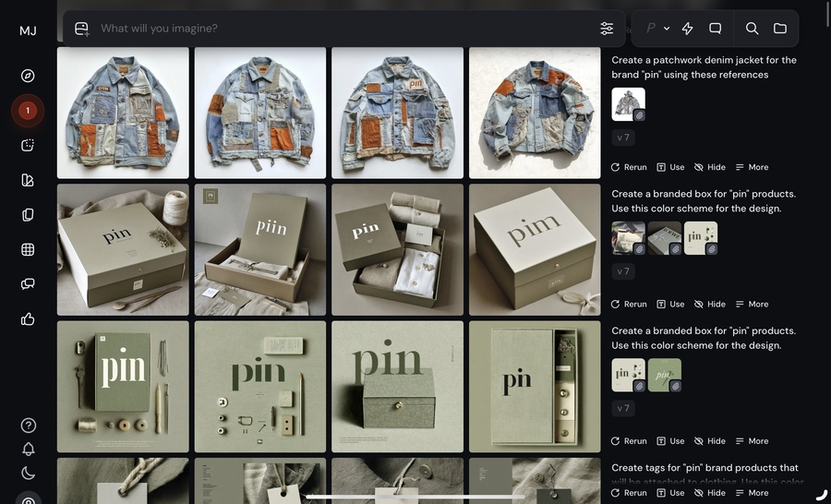The image size is (831, 504).
Task: Open More menu for denim jacket job
Action: (x=752, y=167)
